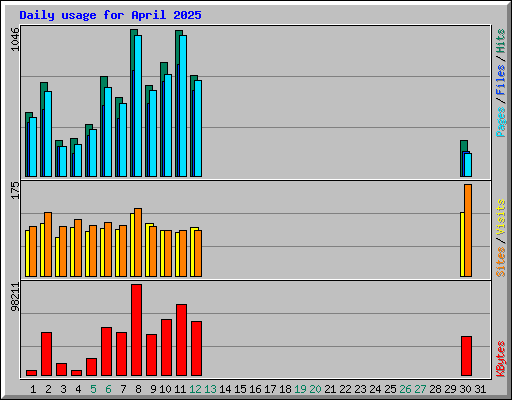512x400 pixels.
Task: Select the red KBytes bar for day 10
Action: pos(166,347)
